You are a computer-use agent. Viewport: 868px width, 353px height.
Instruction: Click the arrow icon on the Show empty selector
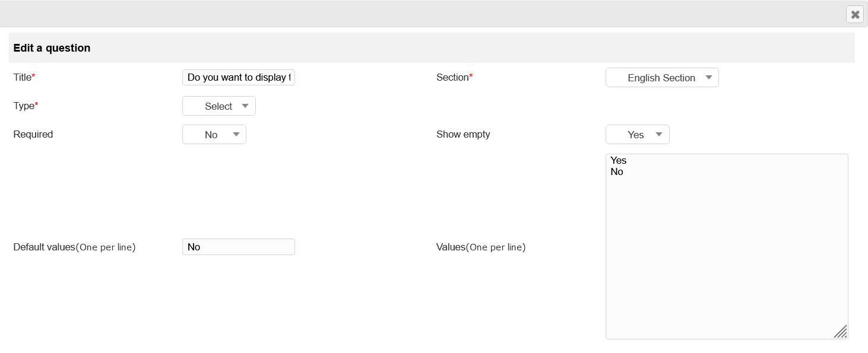coord(659,134)
